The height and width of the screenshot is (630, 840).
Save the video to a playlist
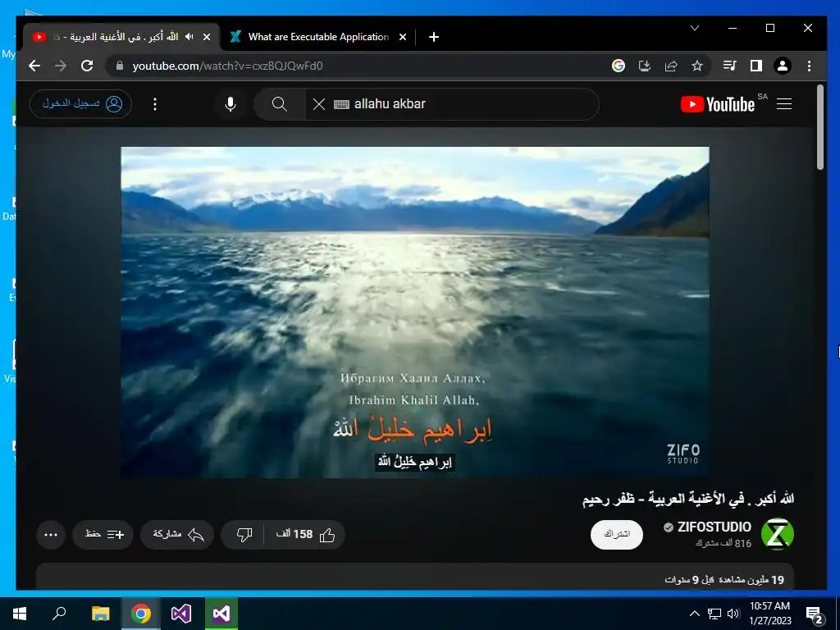103,534
